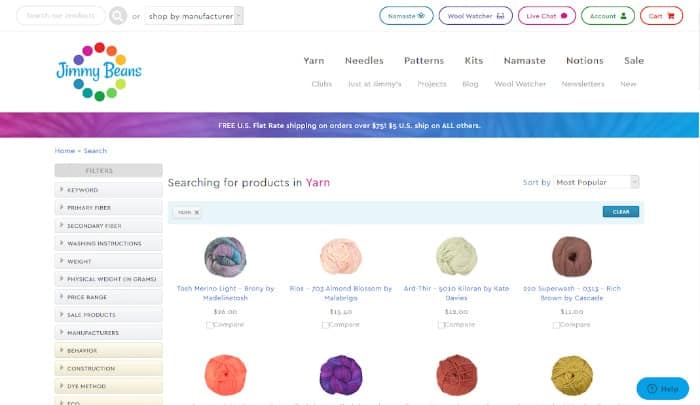The image size is (700, 405).
Task: Tick Compare under Rios Almond Blossom
Action: click(326, 325)
